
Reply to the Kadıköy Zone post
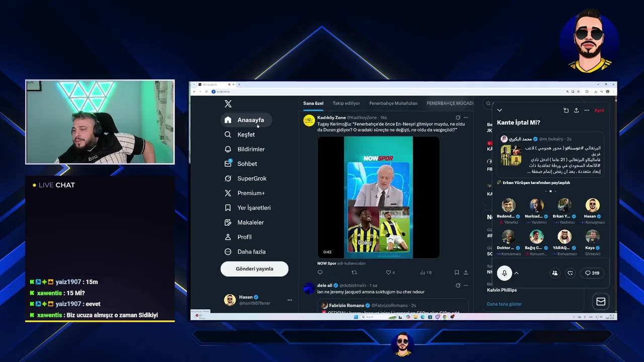click(x=320, y=273)
